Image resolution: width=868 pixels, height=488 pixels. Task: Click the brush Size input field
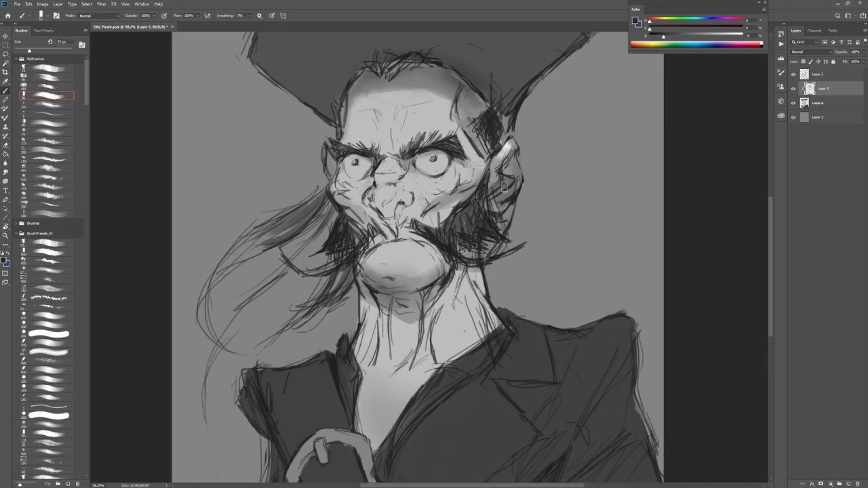(x=64, y=41)
